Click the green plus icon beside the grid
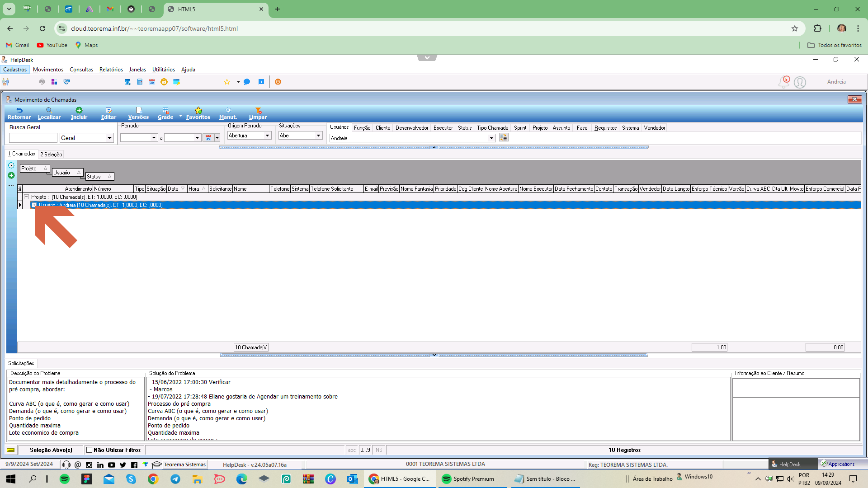The image size is (868, 488). coord(11,175)
